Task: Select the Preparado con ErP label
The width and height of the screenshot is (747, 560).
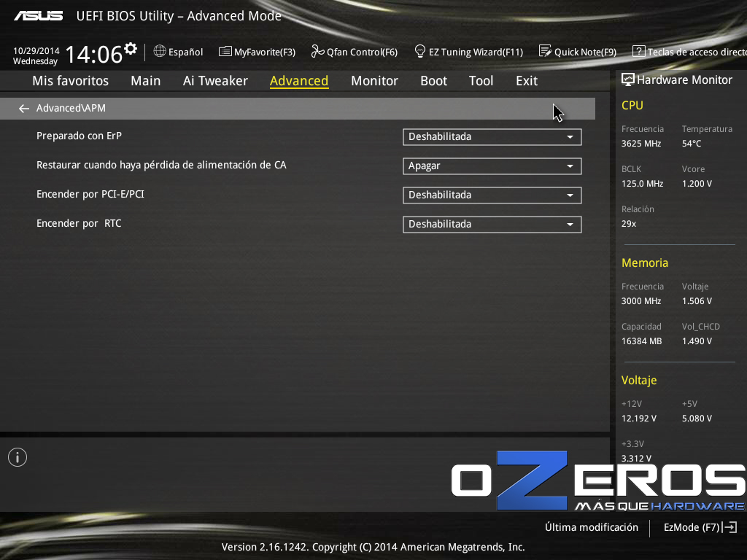Action: click(x=79, y=136)
